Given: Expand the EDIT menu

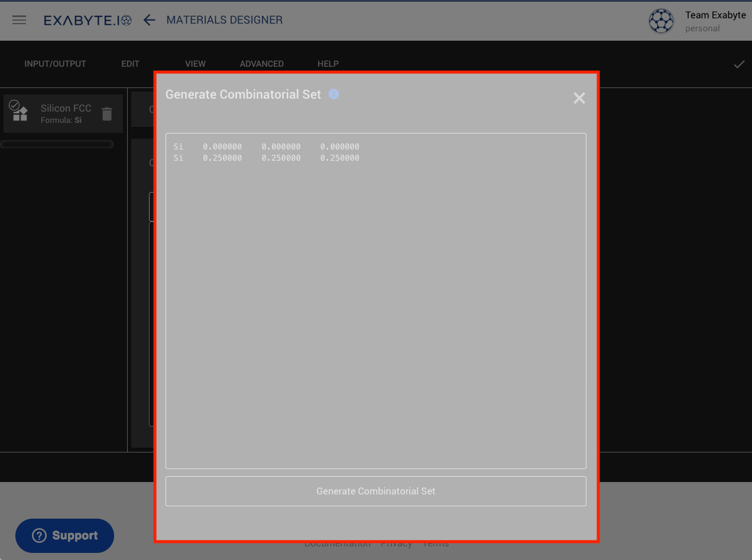Looking at the screenshot, I should click(x=130, y=64).
